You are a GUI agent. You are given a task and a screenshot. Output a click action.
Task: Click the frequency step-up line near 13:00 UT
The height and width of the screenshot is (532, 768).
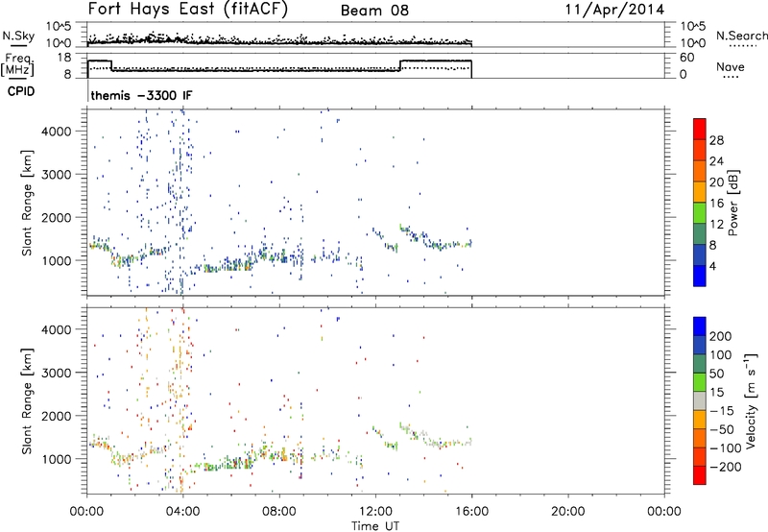pos(400,65)
